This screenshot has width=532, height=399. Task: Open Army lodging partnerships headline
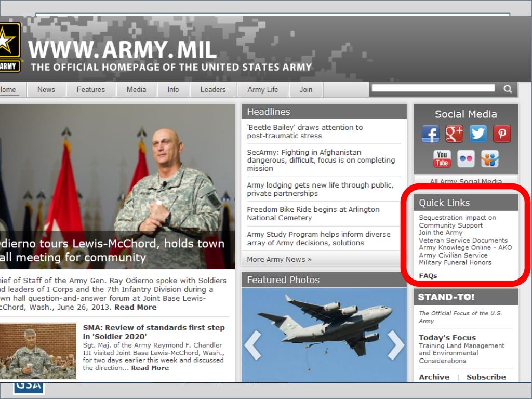320,189
